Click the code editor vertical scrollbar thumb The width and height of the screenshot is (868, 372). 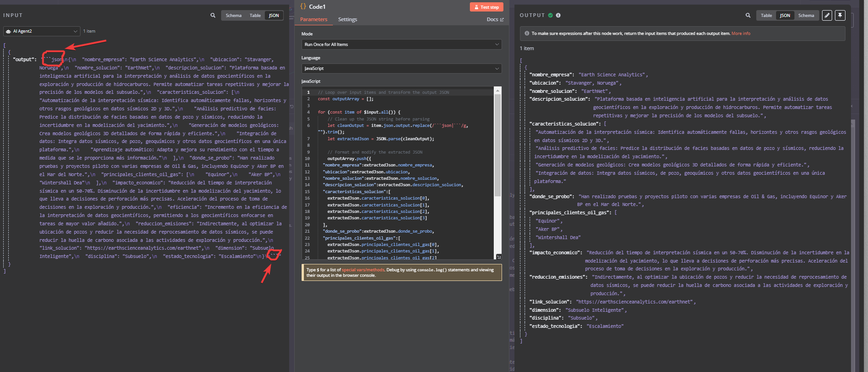[x=497, y=146]
